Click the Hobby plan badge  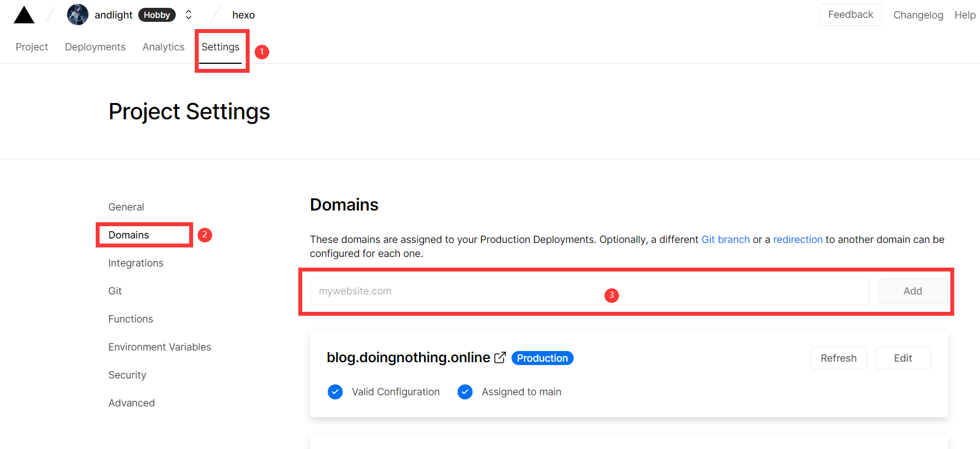coord(157,15)
